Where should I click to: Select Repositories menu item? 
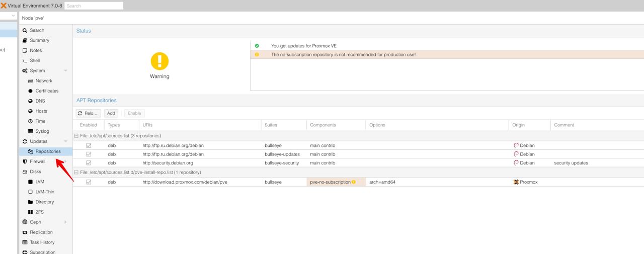point(46,151)
